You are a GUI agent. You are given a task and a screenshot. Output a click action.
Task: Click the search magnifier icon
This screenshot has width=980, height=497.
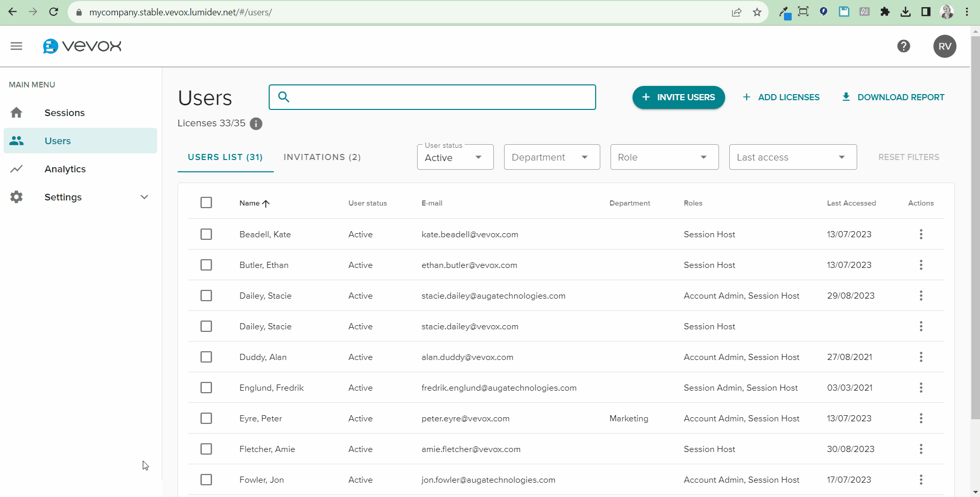(x=284, y=97)
